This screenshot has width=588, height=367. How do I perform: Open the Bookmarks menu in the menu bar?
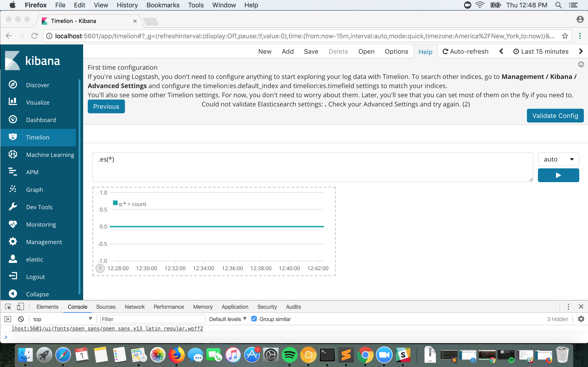(163, 5)
